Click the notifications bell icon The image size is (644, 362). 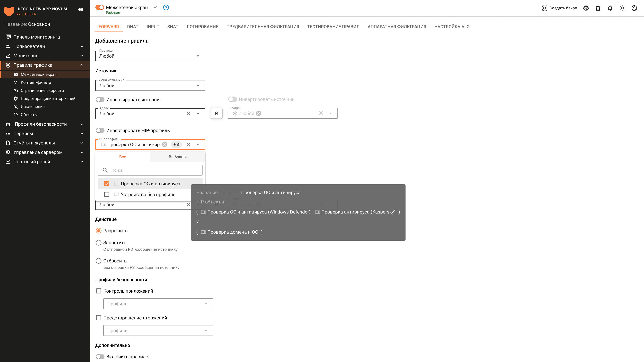coord(610,8)
